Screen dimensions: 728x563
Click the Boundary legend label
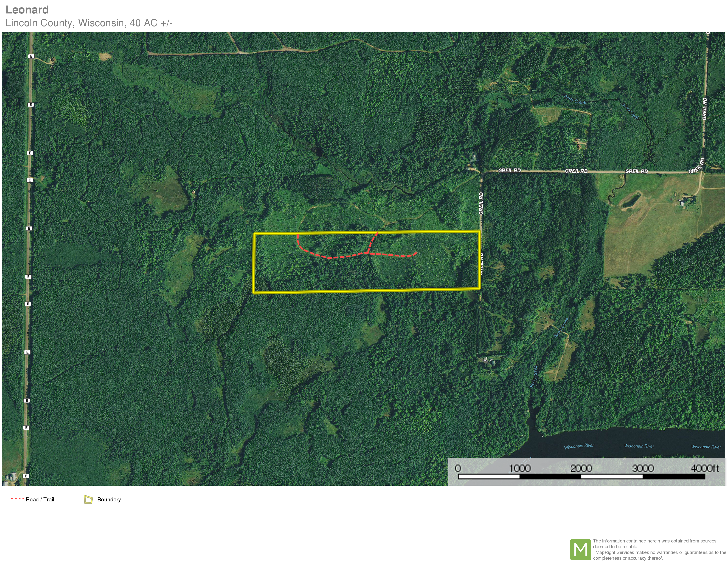109,500
